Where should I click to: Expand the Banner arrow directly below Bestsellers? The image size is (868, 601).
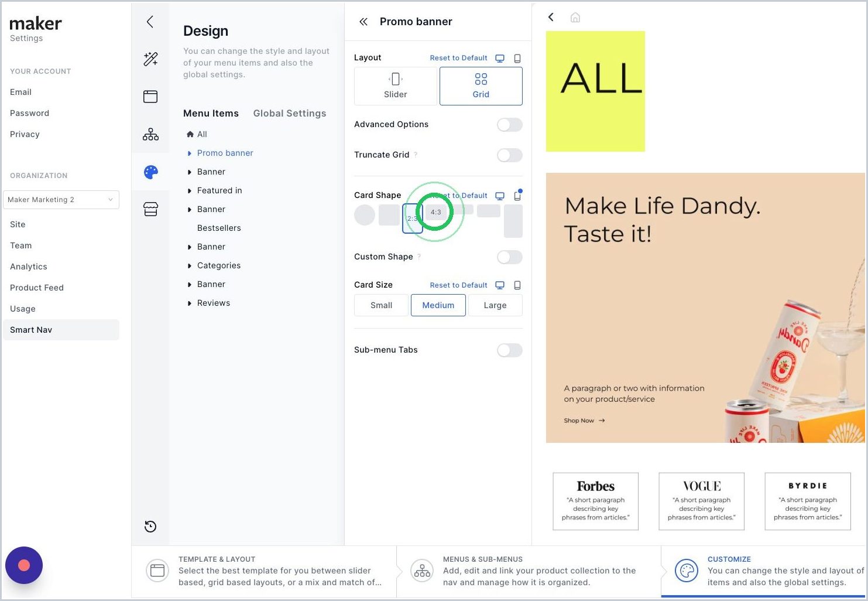click(x=189, y=247)
